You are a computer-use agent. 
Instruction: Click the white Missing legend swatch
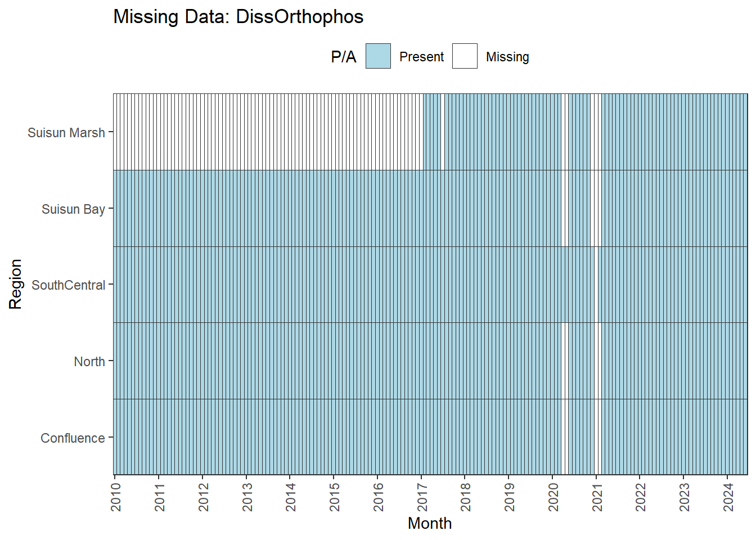coord(465,56)
